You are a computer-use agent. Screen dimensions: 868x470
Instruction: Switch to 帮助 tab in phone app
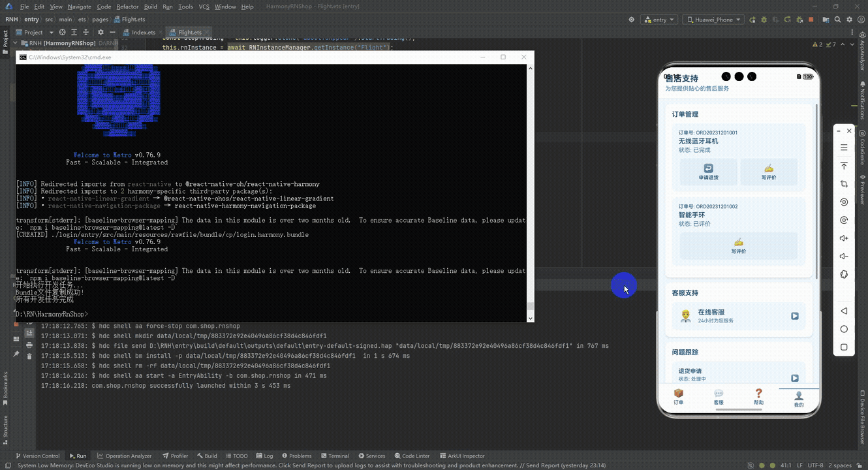tap(758, 397)
